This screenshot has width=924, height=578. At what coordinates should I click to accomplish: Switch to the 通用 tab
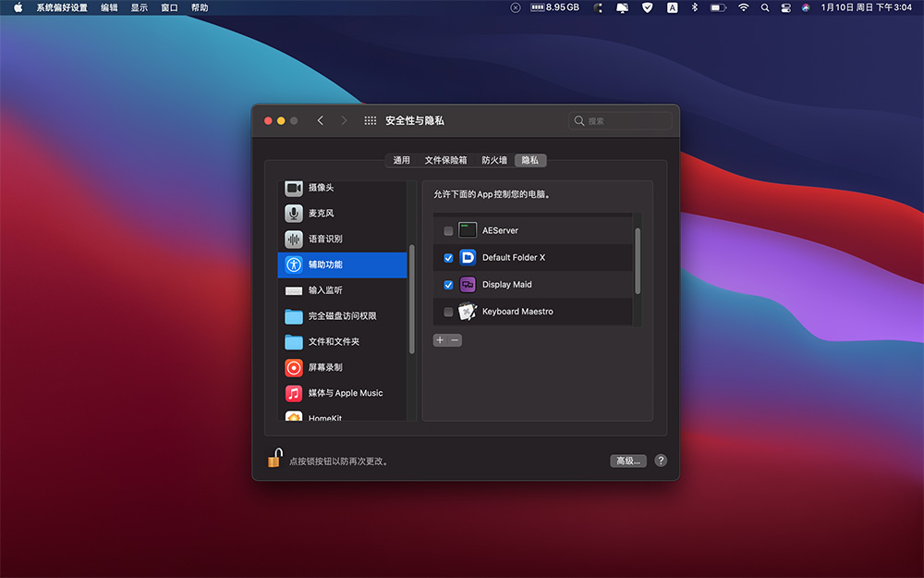tap(401, 160)
